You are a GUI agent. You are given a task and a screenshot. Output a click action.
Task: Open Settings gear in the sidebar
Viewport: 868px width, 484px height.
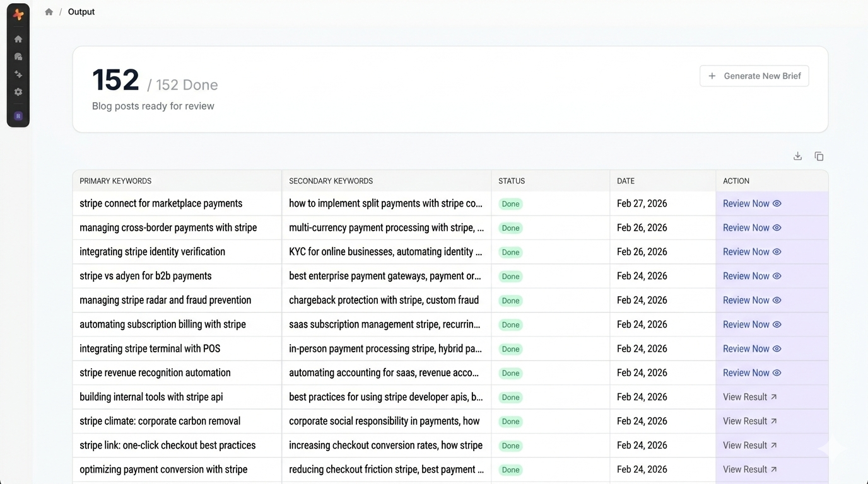(18, 92)
